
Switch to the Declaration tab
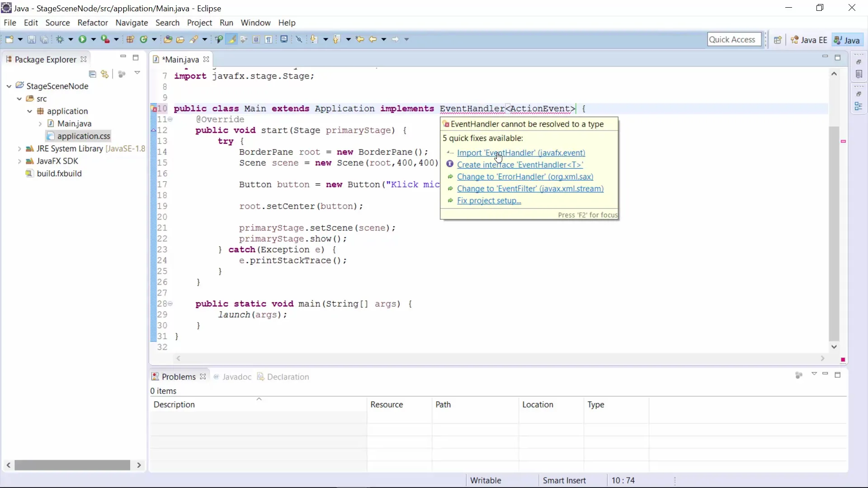click(283, 377)
